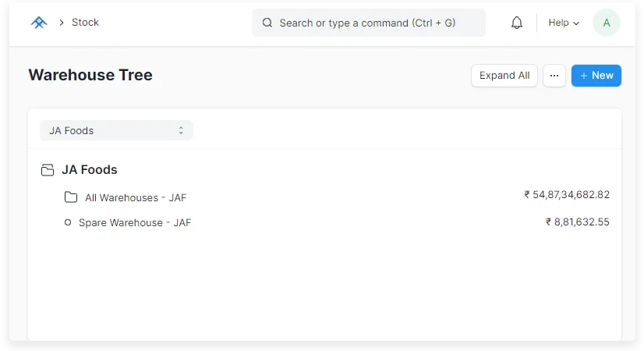Open the three-dots more options menu
This screenshot has width=644, height=351.
pyautogui.click(x=554, y=76)
